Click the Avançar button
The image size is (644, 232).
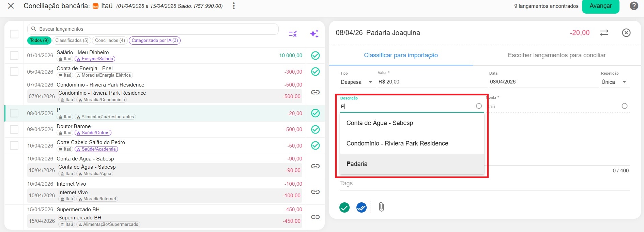click(x=600, y=6)
